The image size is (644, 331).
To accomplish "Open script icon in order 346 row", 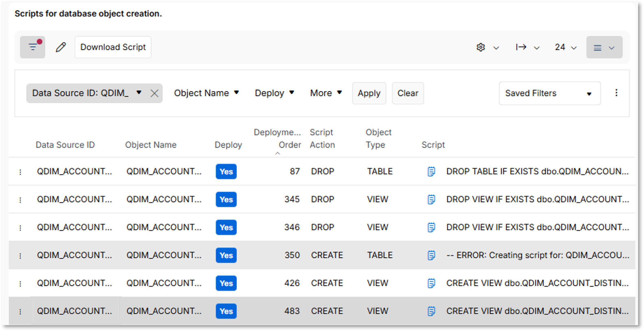I will coord(431,227).
